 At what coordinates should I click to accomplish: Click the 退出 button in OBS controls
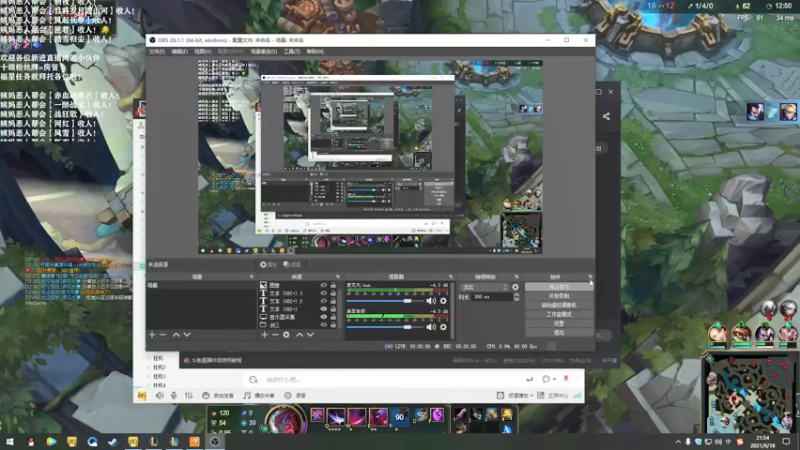pyautogui.click(x=559, y=333)
